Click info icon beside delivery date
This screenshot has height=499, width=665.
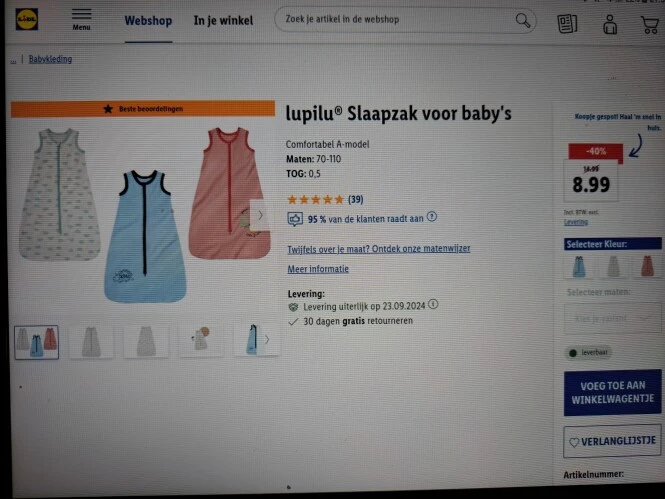tap(433, 304)
